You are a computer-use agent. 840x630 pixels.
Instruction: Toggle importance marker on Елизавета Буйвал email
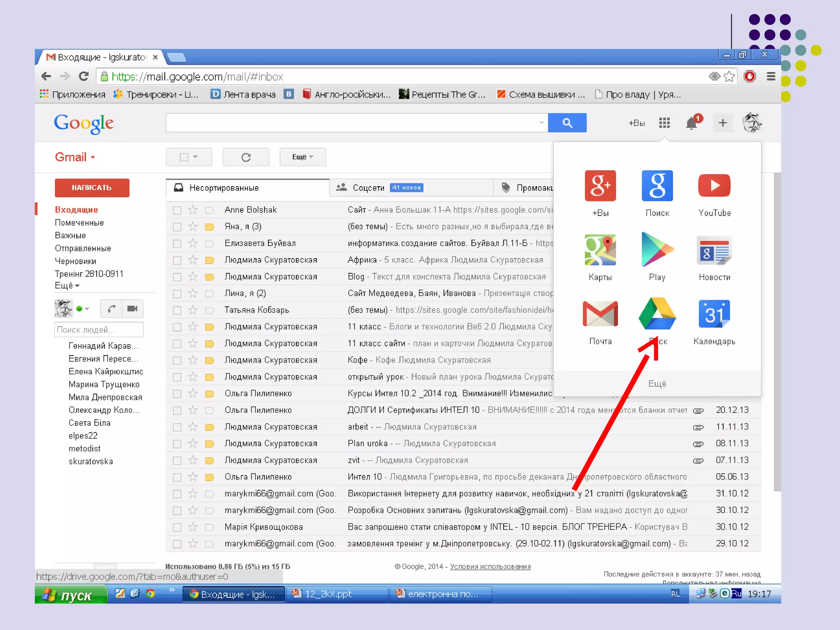(x=210, y=244)
